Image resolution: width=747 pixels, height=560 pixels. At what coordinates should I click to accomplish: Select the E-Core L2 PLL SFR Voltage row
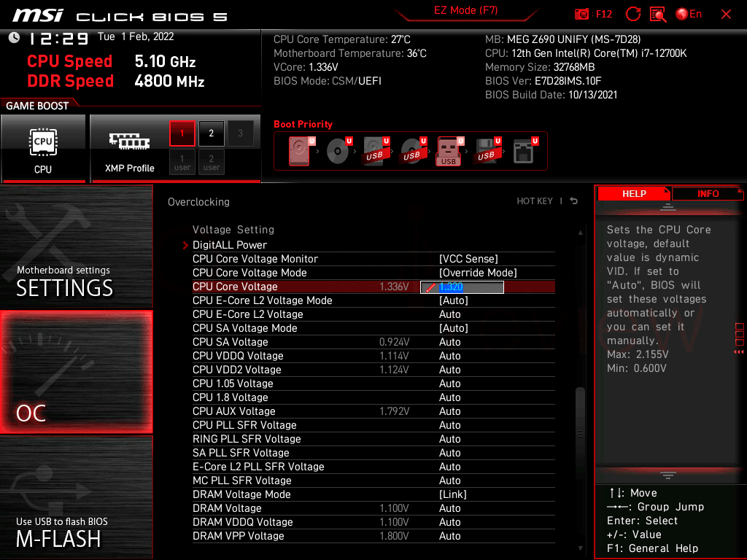[x=373, y=467]
